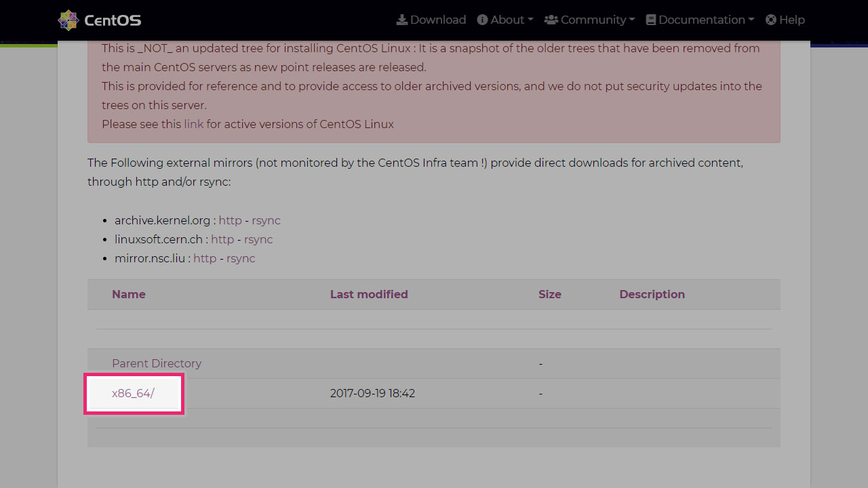The image size is (868, 488).
Task: Click the archive.kernel.org mirror name text
Action: point(163,220)
